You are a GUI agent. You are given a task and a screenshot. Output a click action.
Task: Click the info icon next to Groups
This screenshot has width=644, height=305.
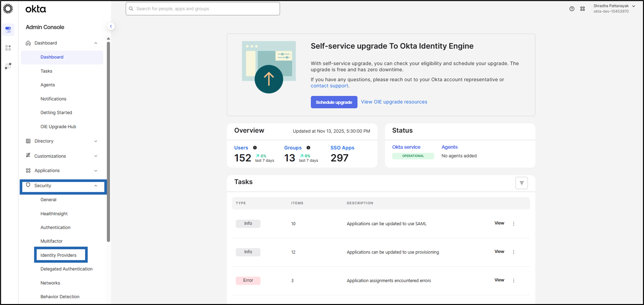click(308, 148)
